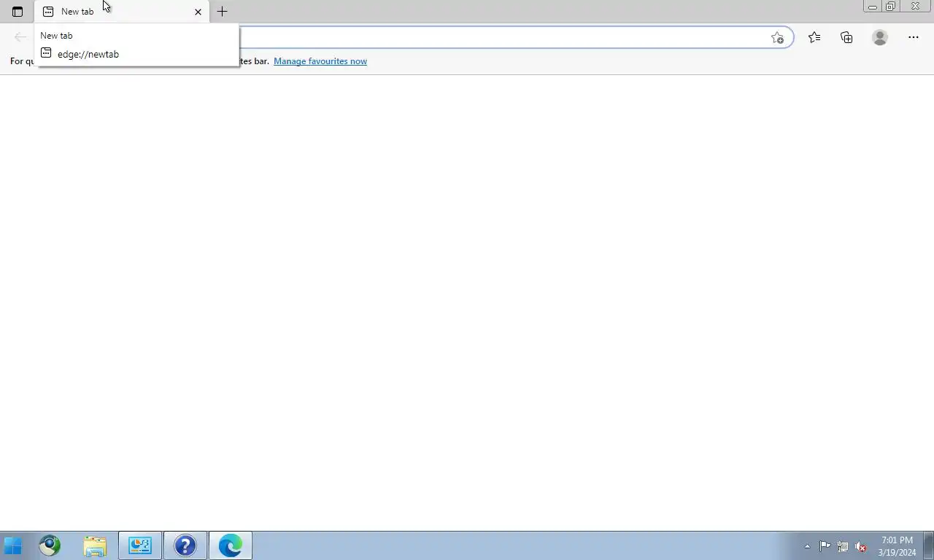
Task: Select the New tab tab
Action: (122, 12)
